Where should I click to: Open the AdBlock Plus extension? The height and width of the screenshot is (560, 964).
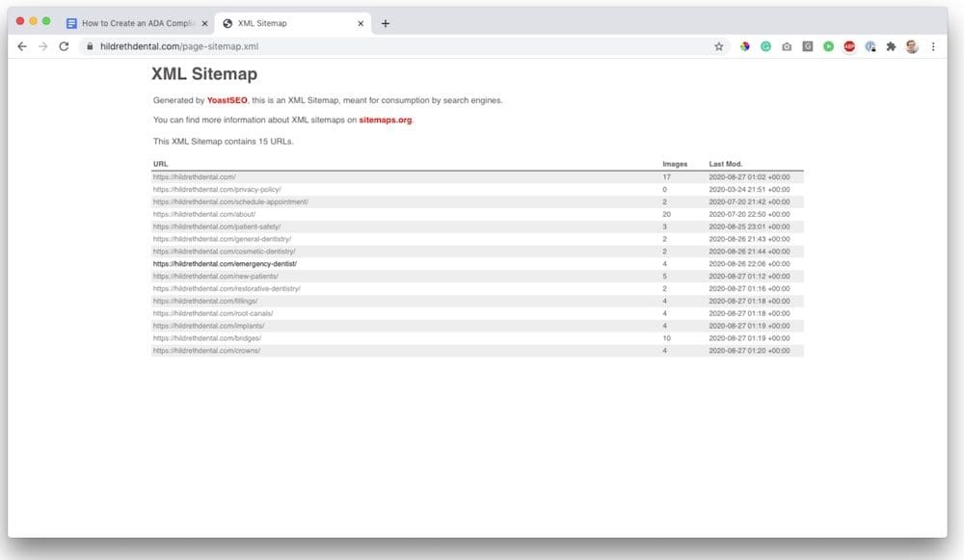pos(849,46)
